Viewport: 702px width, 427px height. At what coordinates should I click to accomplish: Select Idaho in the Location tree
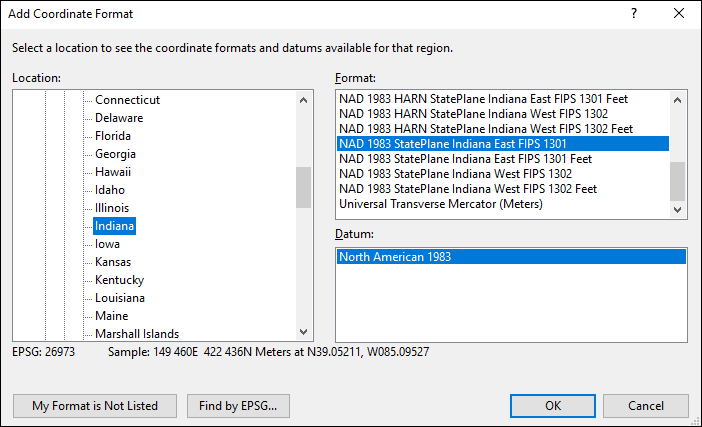(x=110, y=190)
